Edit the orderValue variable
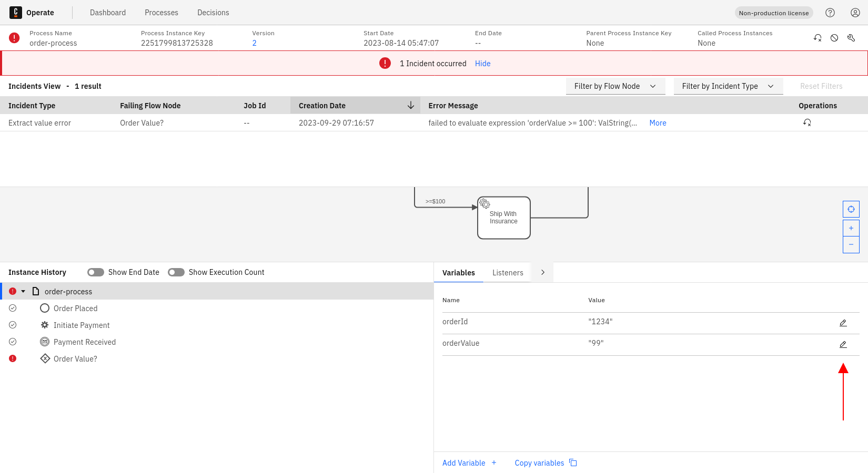This screenshot has height=473, width=868. 843,344
